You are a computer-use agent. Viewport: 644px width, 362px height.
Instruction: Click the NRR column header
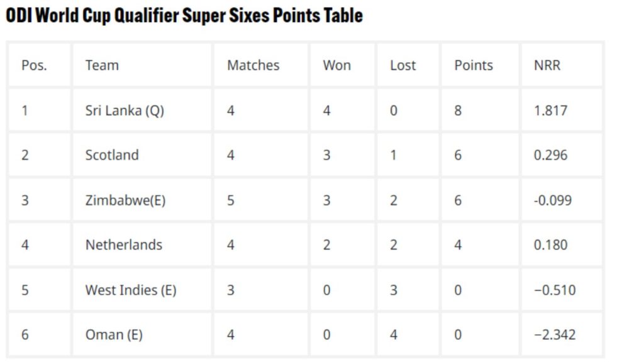tap(547, 65)
